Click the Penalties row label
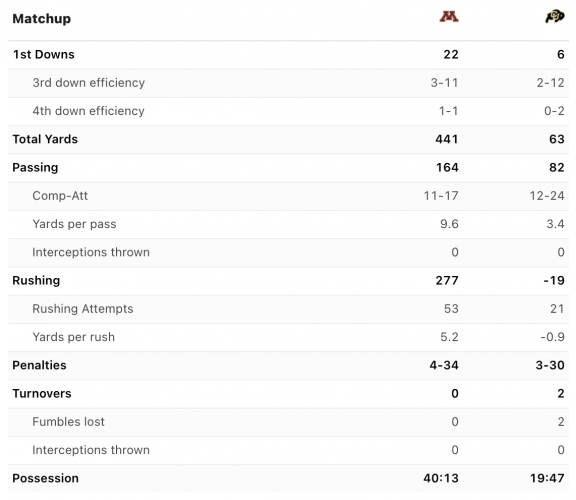This screenshot has height=500, width=576. tap(39, 366)
